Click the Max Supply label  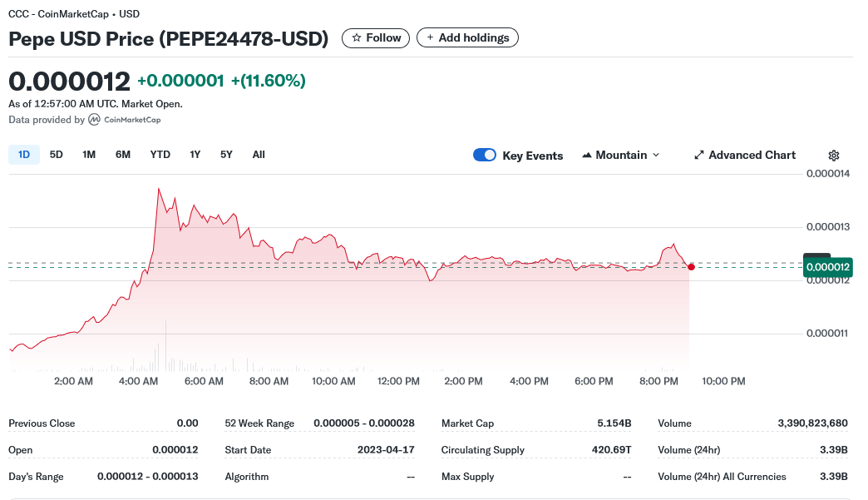pos(467,477)
